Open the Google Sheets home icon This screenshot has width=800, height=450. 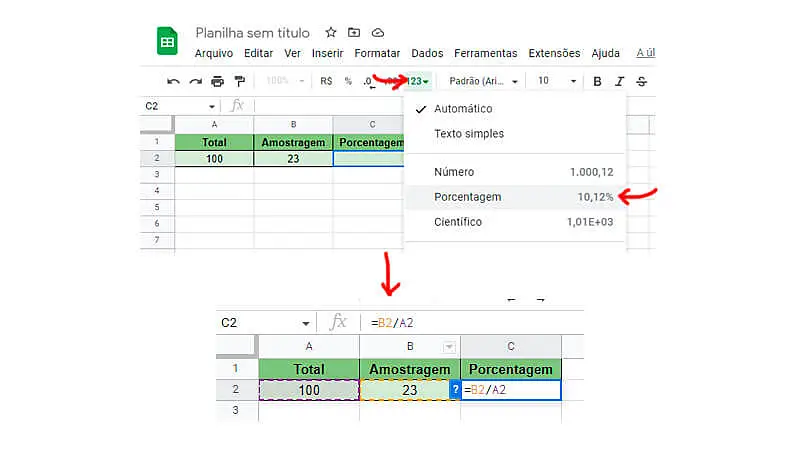pos(167,41)
